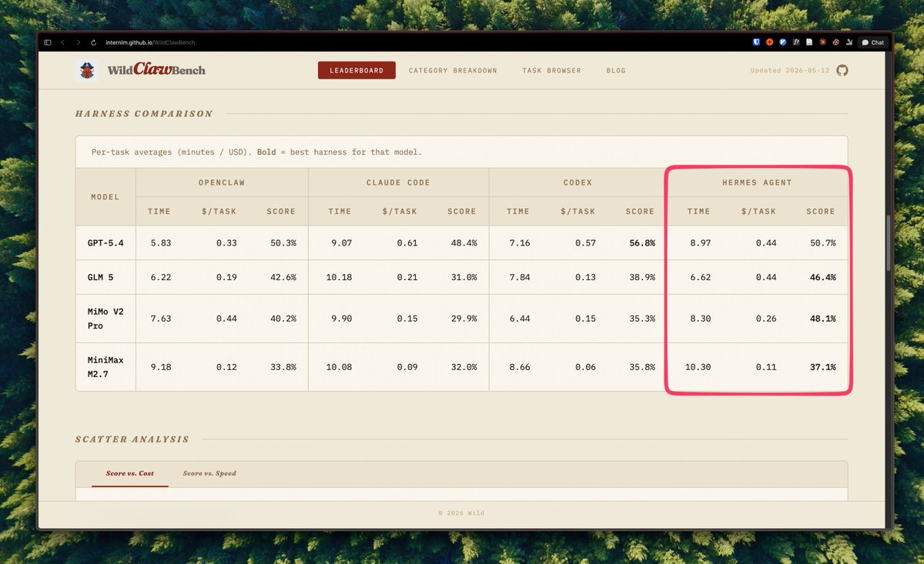Click the white document extension icon
The width and height of the screenshot is (924, 564).
click(x=809, y=42)
